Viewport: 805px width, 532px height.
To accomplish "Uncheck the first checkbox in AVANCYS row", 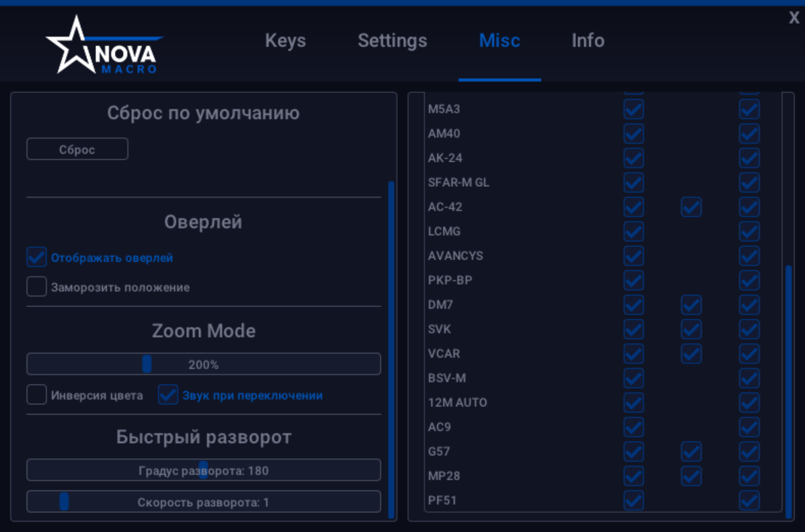I will [634, 255].
